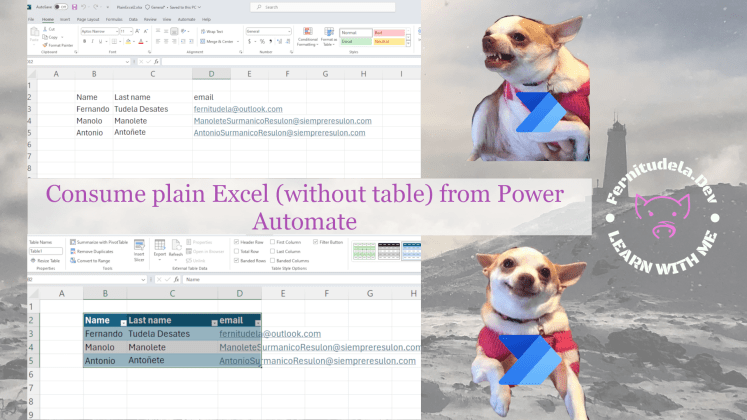
Task: Click the Cut command in the Clipboard group
Action: [x=49, y=29]
